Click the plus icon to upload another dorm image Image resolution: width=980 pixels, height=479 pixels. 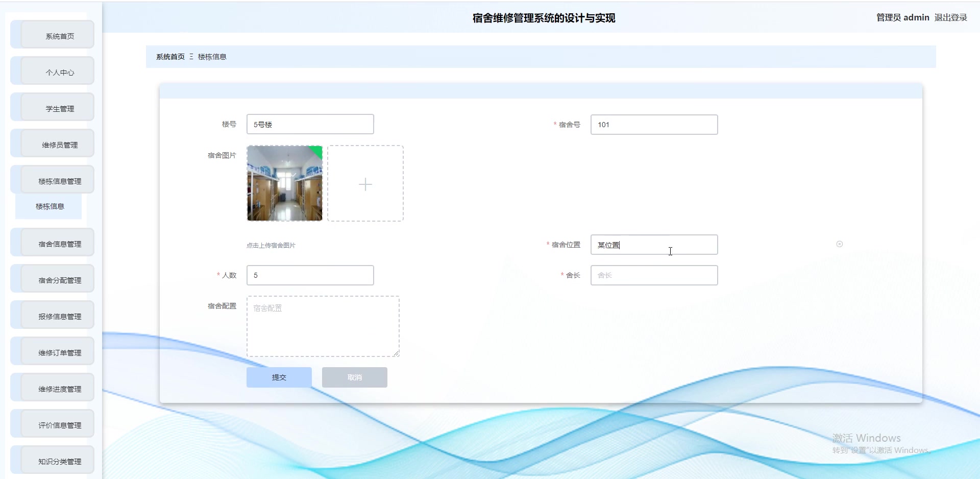pyautogui.click(x=365, y=184)
